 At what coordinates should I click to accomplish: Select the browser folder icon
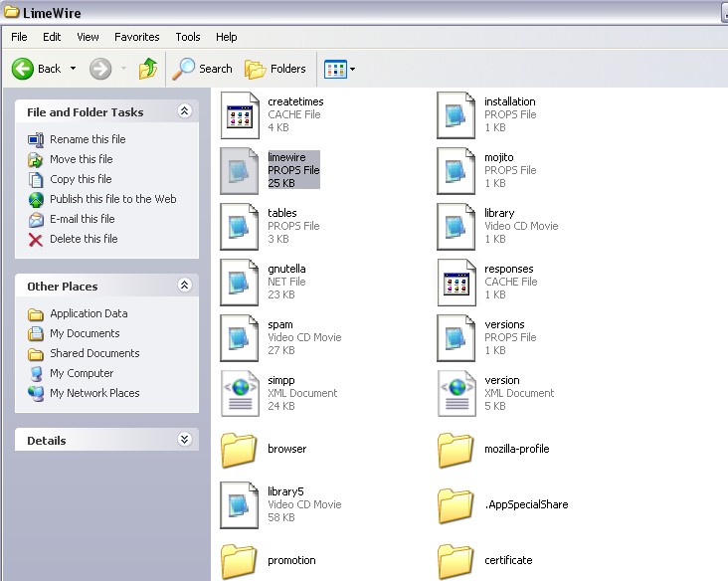[x=239, y=450]
